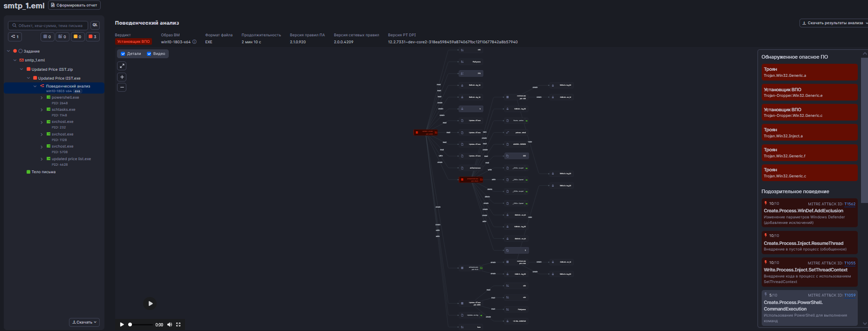
Task: Click the video seek slider handle
Action: tap(130, 324)
